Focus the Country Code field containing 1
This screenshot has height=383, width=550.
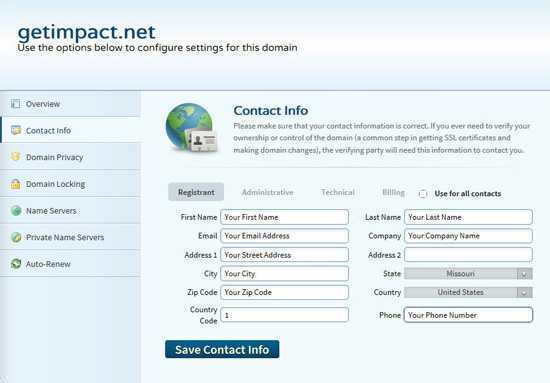tap(284, 315)
